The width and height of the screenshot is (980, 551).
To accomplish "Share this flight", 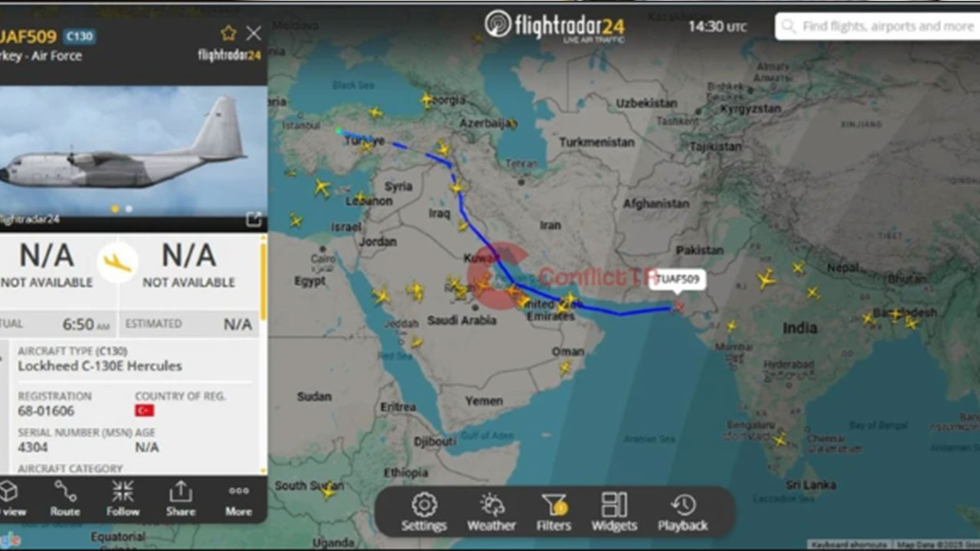I will (181, 499).
